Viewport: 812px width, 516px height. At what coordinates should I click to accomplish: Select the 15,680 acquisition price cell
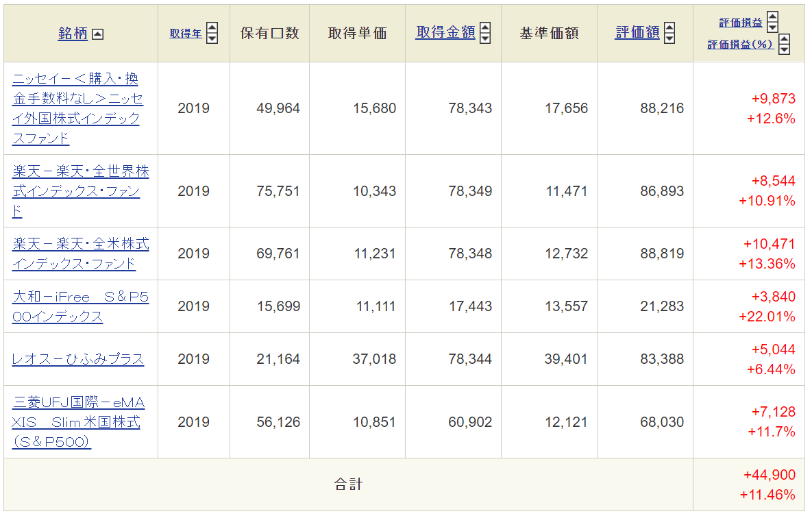(374, 108)
